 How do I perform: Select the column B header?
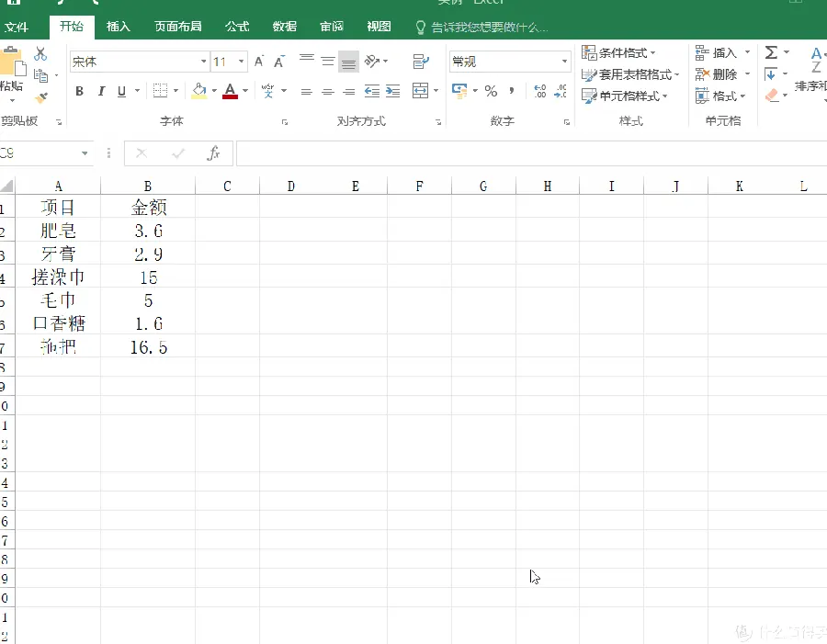point(148,186)
